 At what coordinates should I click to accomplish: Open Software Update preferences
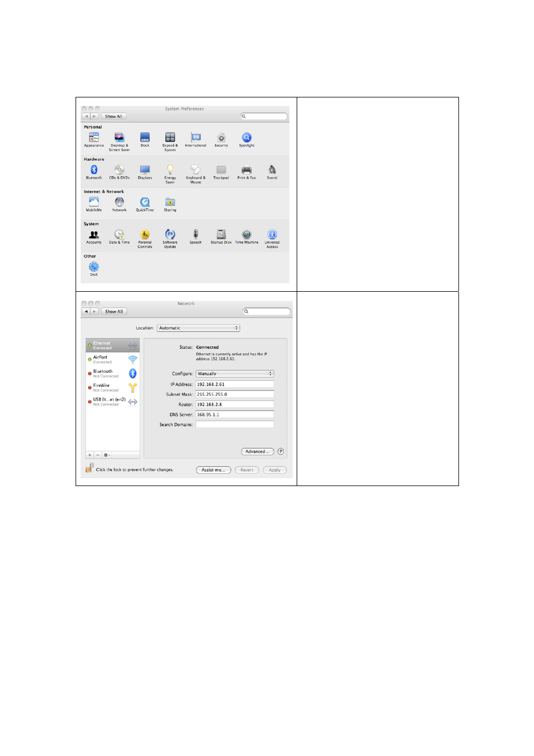point(170,235)
